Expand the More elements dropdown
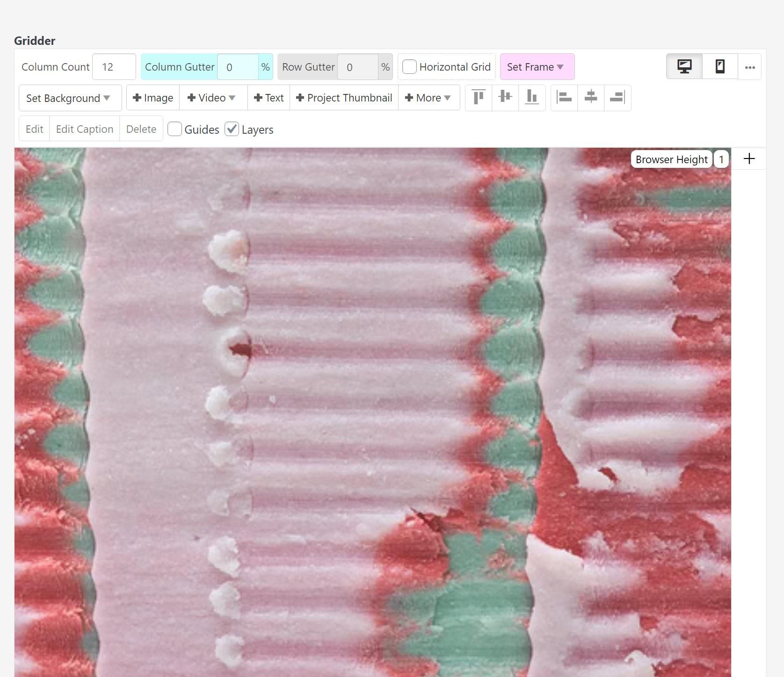Screen dimensions: 784x677 tap(428, 98)
